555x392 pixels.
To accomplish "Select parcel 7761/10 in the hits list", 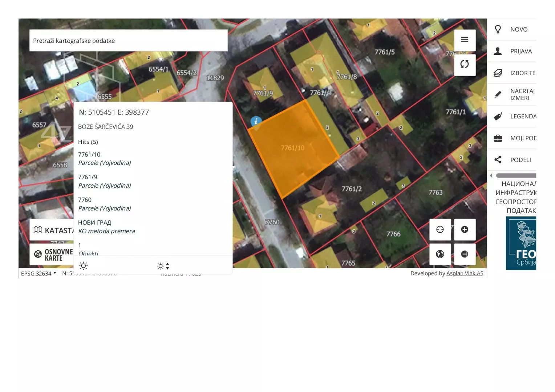I will point(89,155).
